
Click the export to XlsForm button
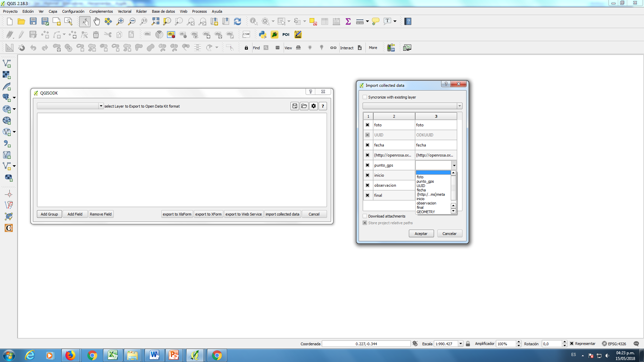tap(177, 214)
